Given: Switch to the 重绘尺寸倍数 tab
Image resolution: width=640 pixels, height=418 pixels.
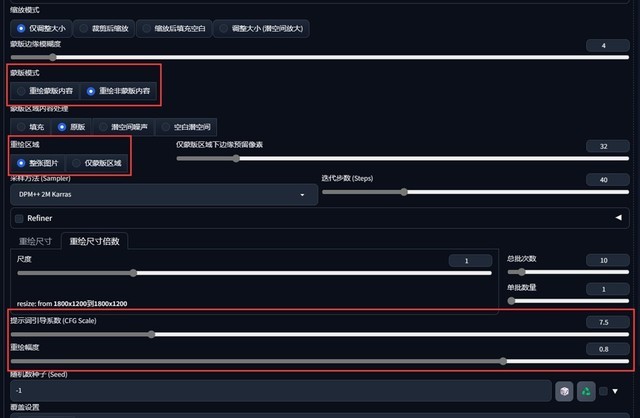Looking at the screenshot, I should pos(95,241).
